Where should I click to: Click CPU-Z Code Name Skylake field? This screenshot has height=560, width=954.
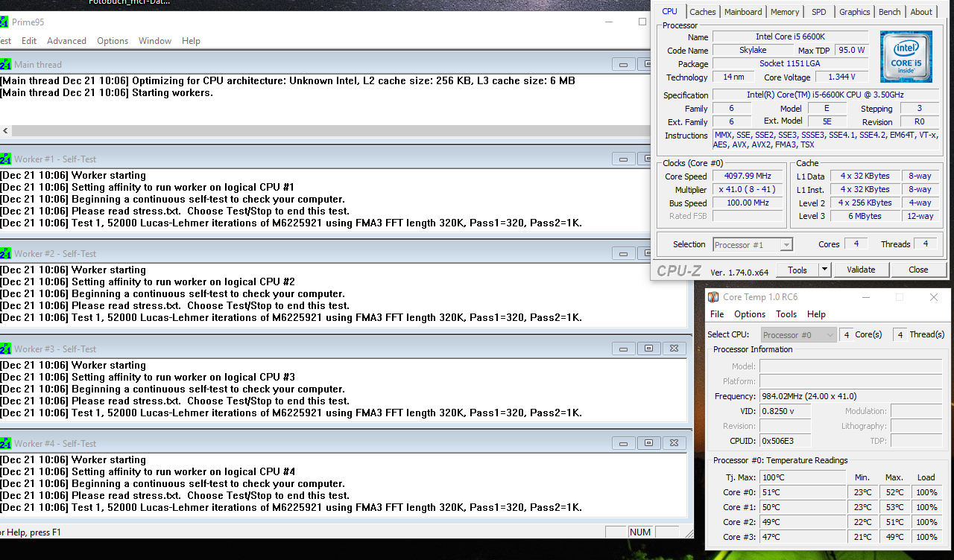[753, 50]
